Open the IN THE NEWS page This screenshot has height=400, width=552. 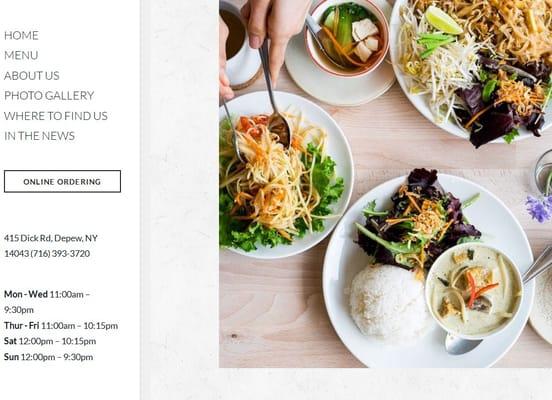coord(39,136)
